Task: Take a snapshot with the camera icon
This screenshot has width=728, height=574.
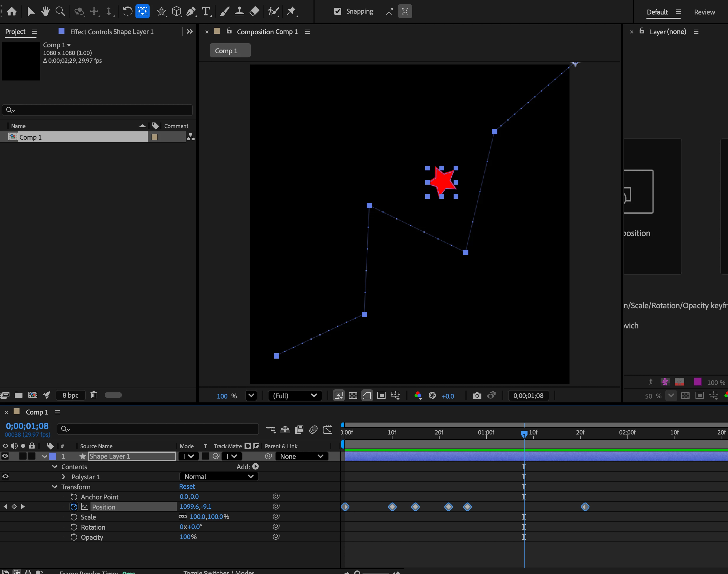Action: (x=477, y=396)
